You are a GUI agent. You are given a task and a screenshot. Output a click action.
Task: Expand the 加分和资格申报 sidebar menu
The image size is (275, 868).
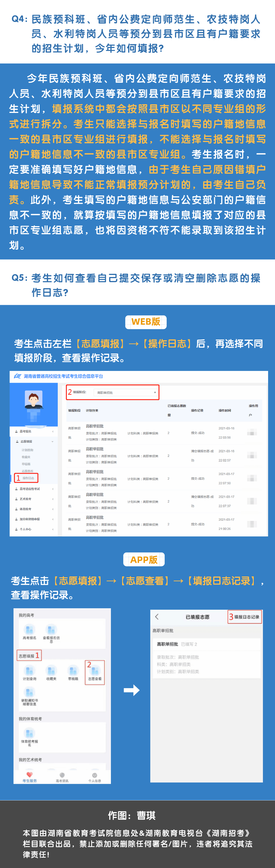click(x=34, y=519)
